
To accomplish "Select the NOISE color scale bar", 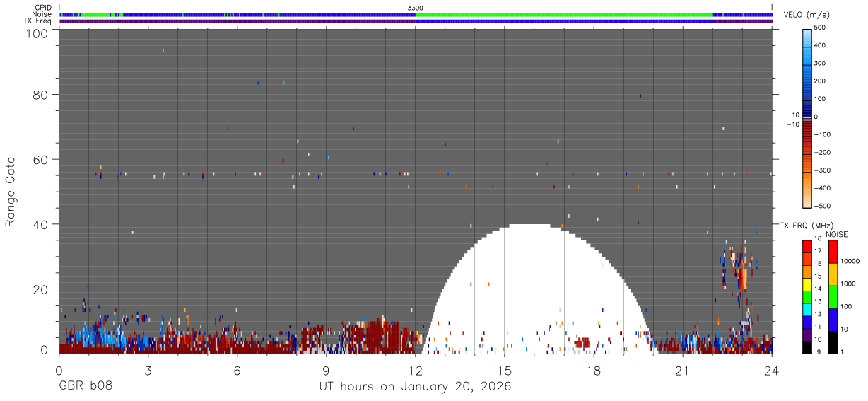I will tap(833, 296).
